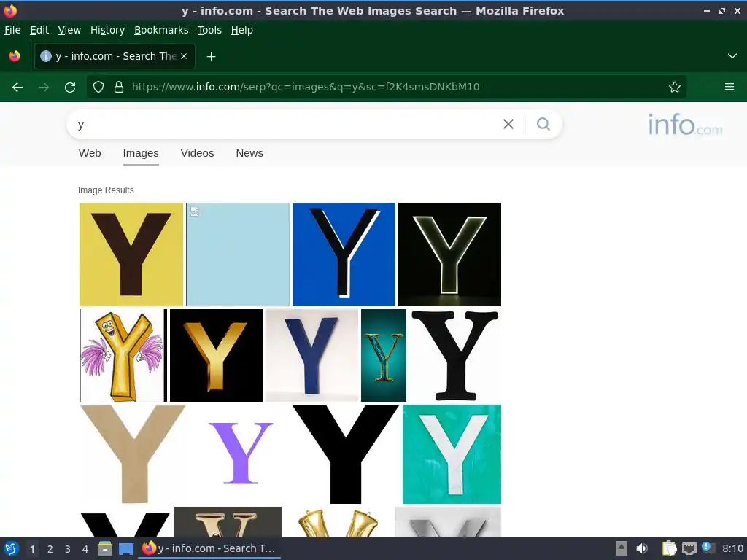Open the View menu

(x=69, y=30)
